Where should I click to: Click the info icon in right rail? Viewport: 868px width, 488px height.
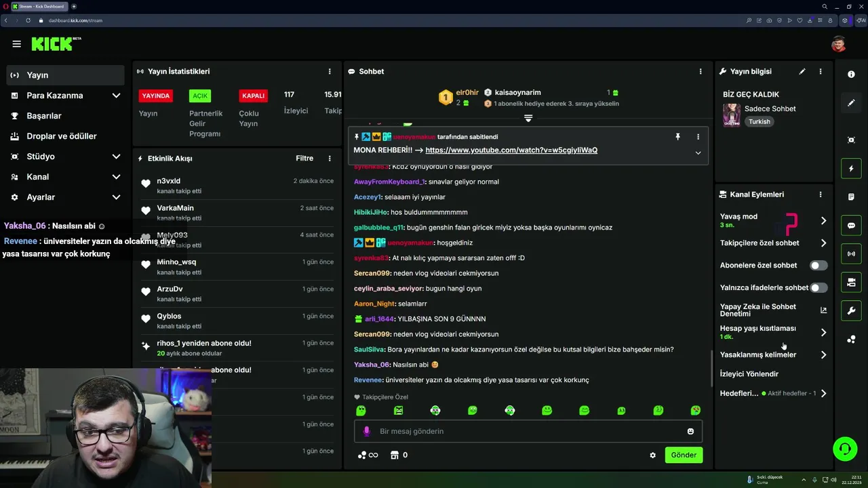[851, 75]
